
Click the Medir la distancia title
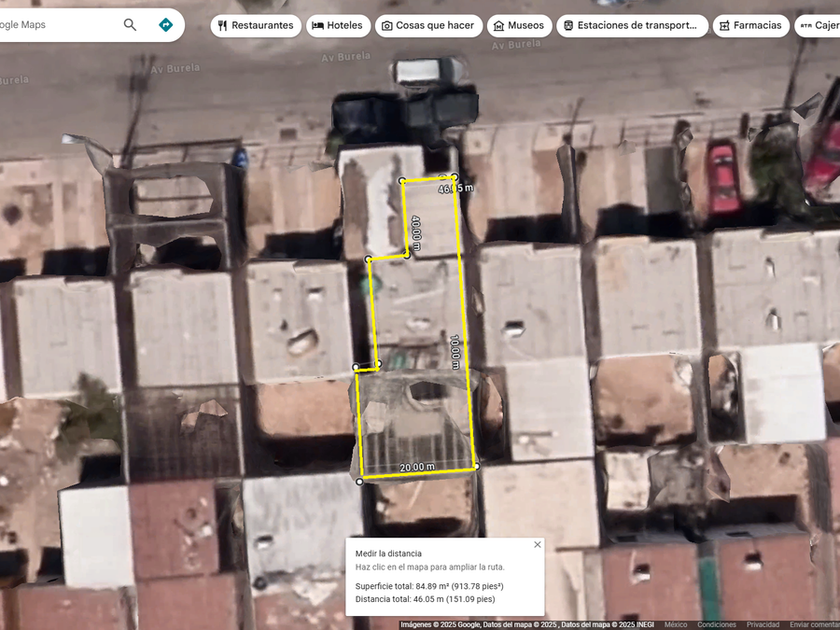pos(388,554)
